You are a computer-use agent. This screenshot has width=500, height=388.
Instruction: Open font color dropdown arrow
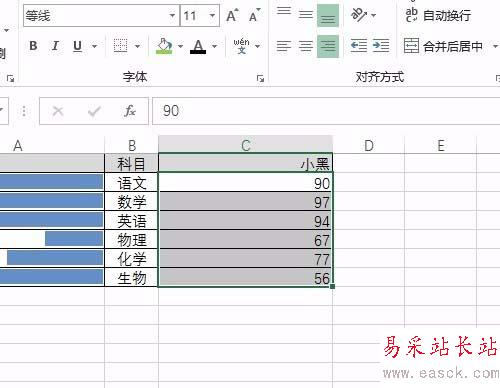[x=215, y=46]
